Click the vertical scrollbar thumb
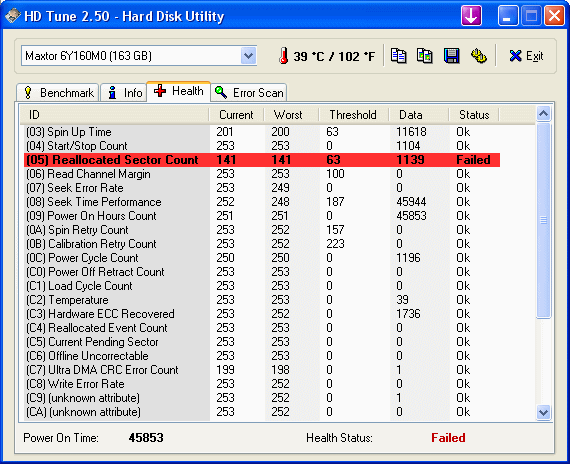Image resolution: width=570 pixels, height=464 pixels. coord(543,220)
